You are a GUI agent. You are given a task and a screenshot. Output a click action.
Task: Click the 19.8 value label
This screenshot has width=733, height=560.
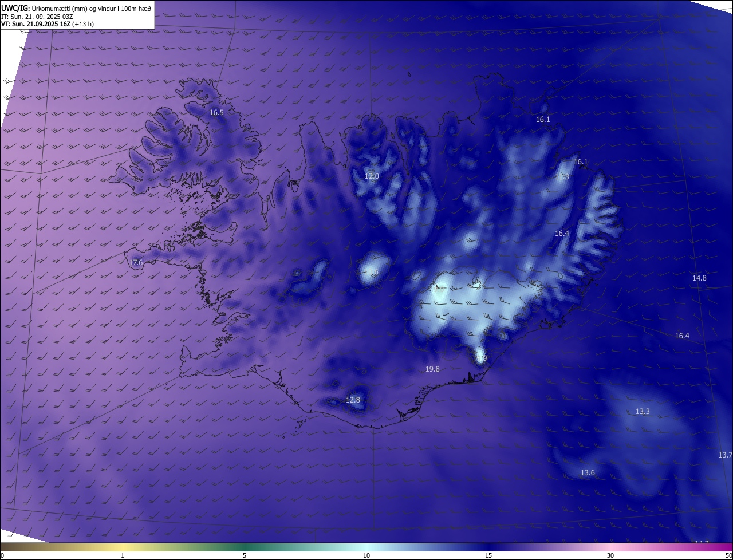433,369
